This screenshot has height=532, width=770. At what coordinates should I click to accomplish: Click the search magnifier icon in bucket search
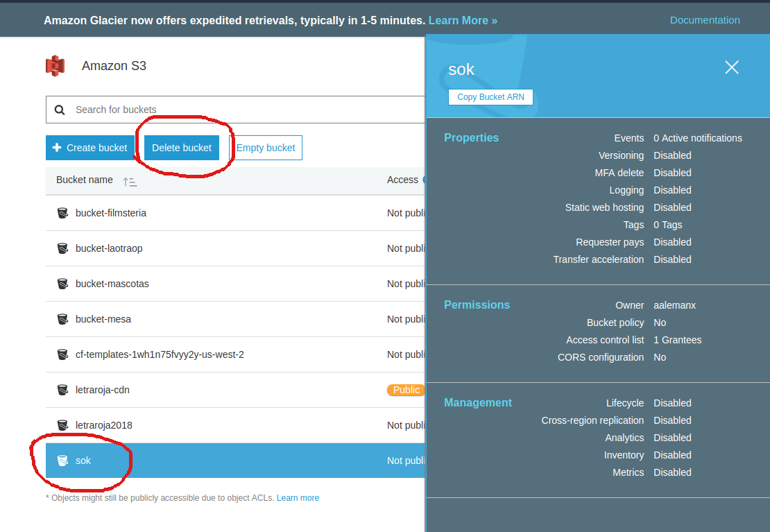[x=60, y=110]
